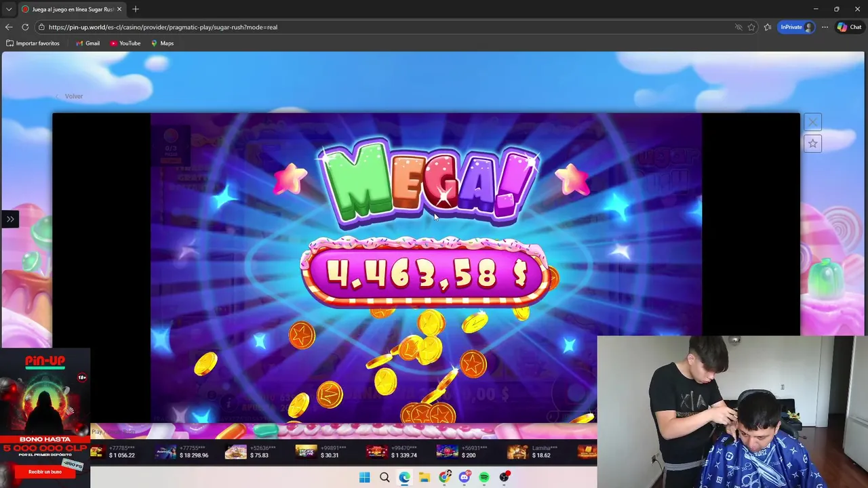Go back to previous page
This screenshot has width=868, height=488.
pos(9,27)
